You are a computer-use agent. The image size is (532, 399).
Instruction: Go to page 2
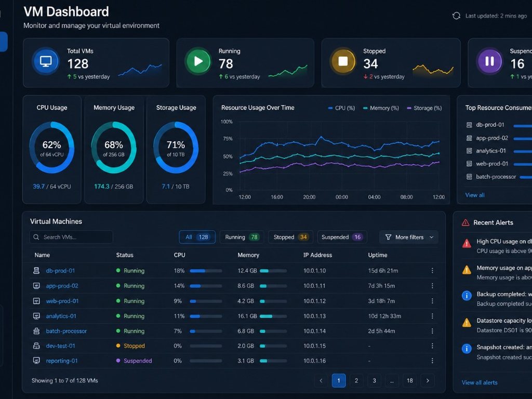click(x=356, y=381)
